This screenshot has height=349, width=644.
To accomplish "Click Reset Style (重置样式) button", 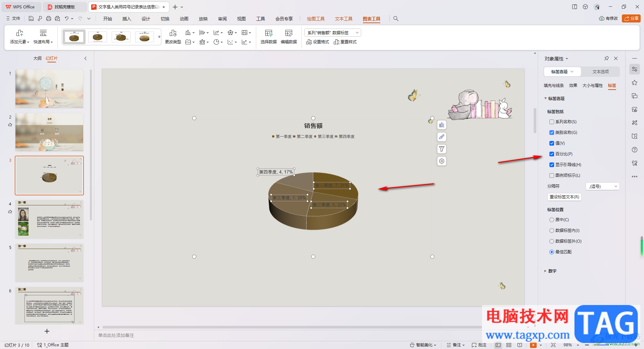I will [x=345, y=42].
